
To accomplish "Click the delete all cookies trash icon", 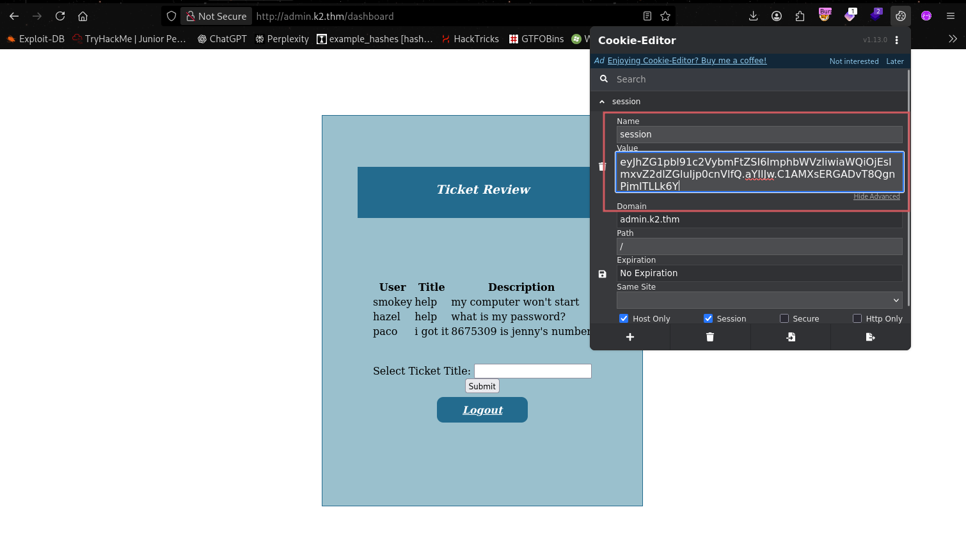I will 709,337.
